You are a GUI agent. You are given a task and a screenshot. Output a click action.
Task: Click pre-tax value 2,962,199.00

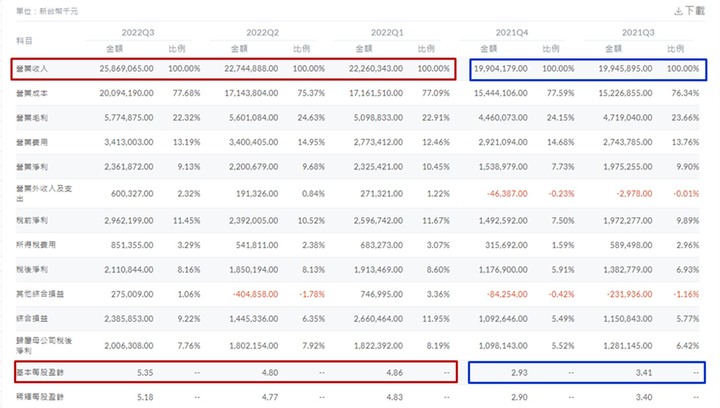(x=129, y=220)
